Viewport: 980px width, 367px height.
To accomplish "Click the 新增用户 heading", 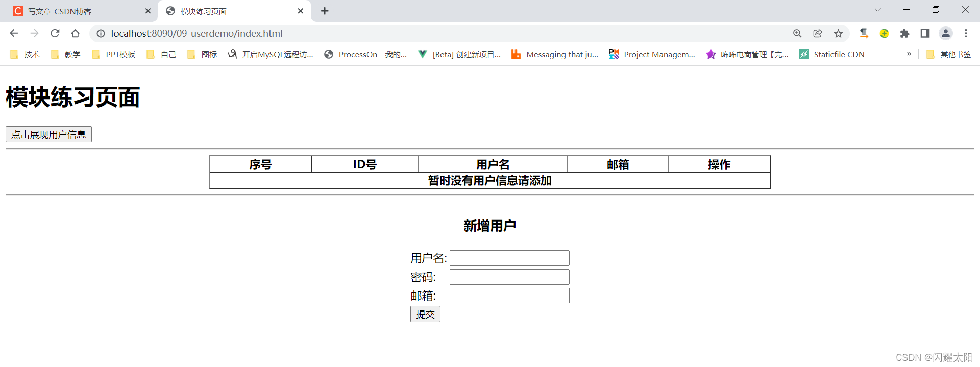I will [490, 226].
